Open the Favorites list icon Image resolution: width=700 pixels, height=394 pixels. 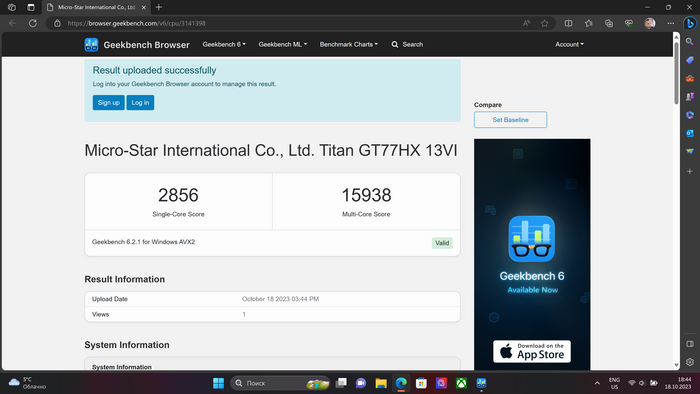pos(588,23)
